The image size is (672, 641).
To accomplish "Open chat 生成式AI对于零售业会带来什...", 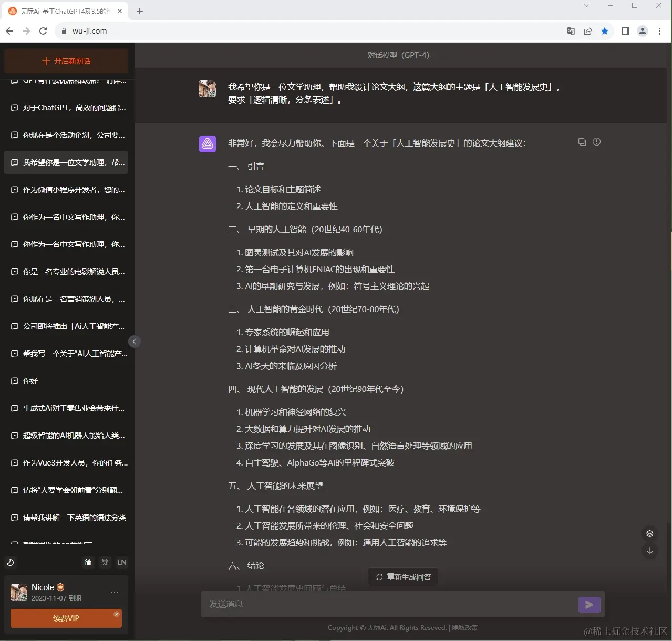I will [x=66, y=408].
